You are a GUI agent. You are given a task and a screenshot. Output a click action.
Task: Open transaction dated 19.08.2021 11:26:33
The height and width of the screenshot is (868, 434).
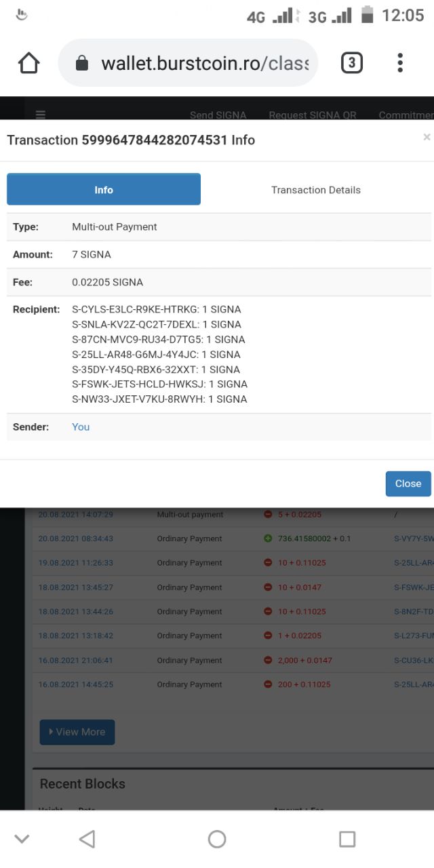point(76,563)
